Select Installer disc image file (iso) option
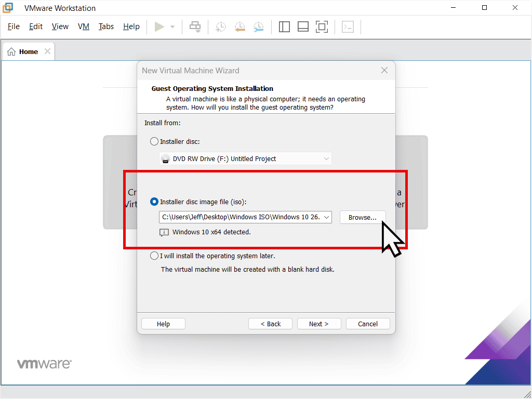This screenshot has height=399, width=532. (154, 202)
